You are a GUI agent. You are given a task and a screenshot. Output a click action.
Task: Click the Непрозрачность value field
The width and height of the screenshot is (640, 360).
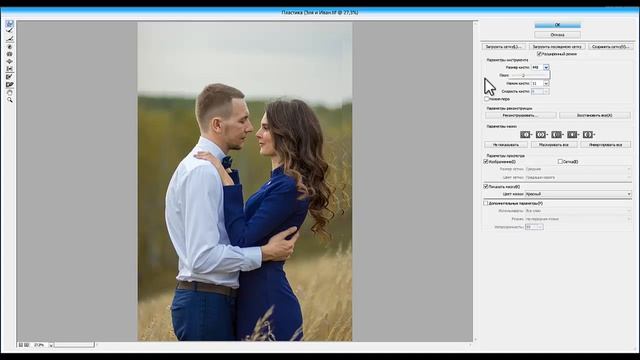[x=534, y=227]
